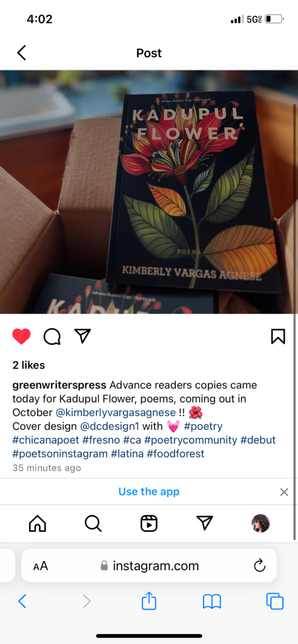Open the search magnifier tab
Image resolution: width=298 pixels, height=644 pixels.
pos(93,524)
